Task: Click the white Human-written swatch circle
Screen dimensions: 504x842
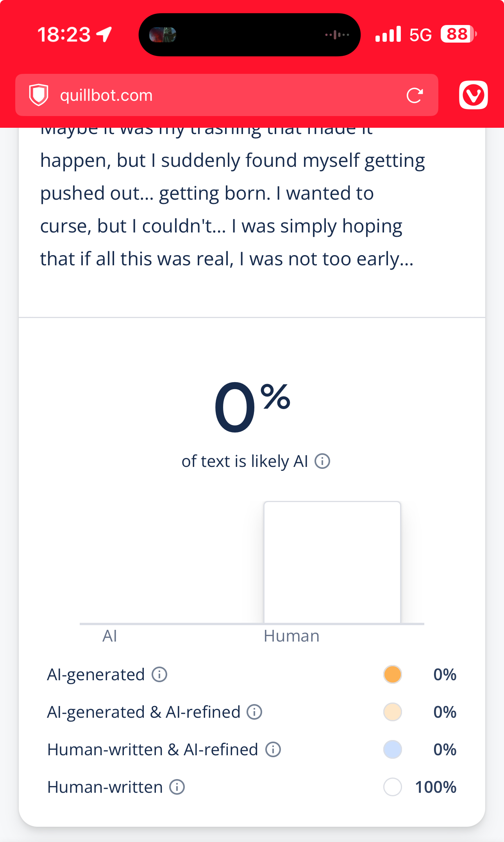Action: tap(393, 787)
